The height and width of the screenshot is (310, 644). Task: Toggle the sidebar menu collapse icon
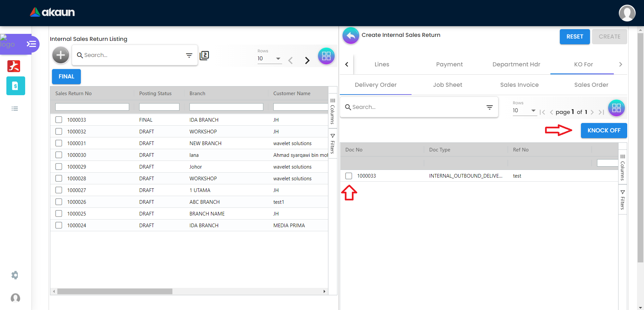click(x=31, y=44)
